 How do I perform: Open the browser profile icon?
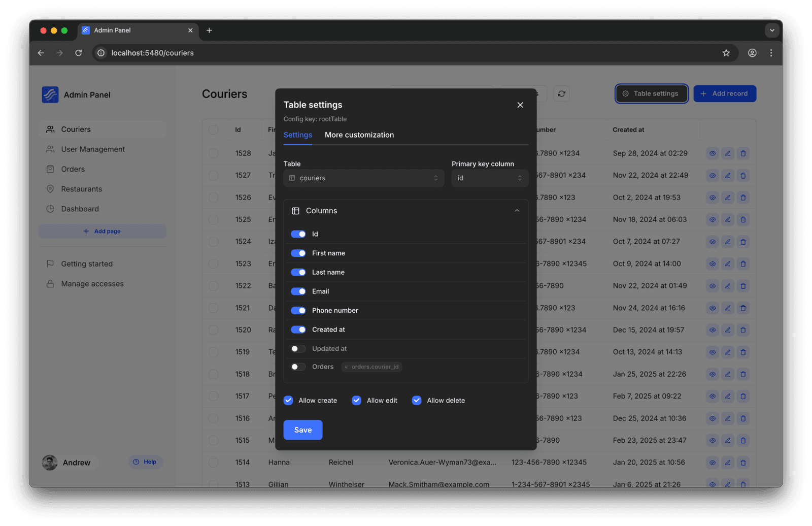(752, 53)
